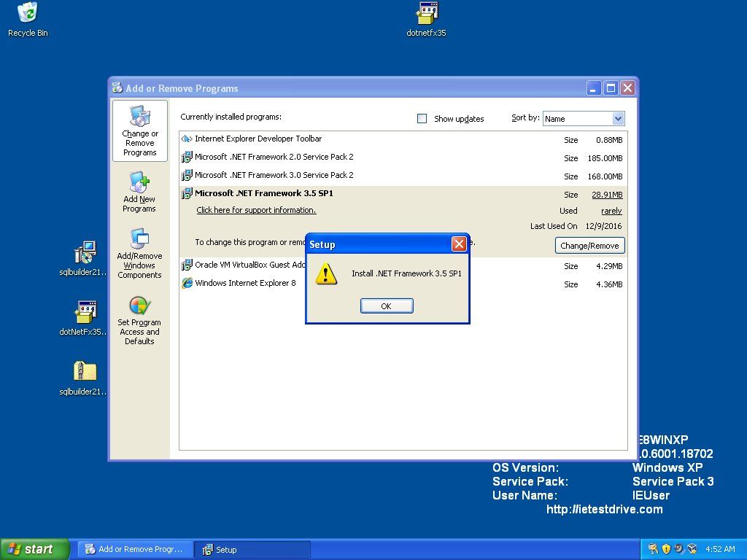The image size is (747, 560).
Task: Select the zipped sqlbuilder21 folder icon
Action: tap(85, 372)
